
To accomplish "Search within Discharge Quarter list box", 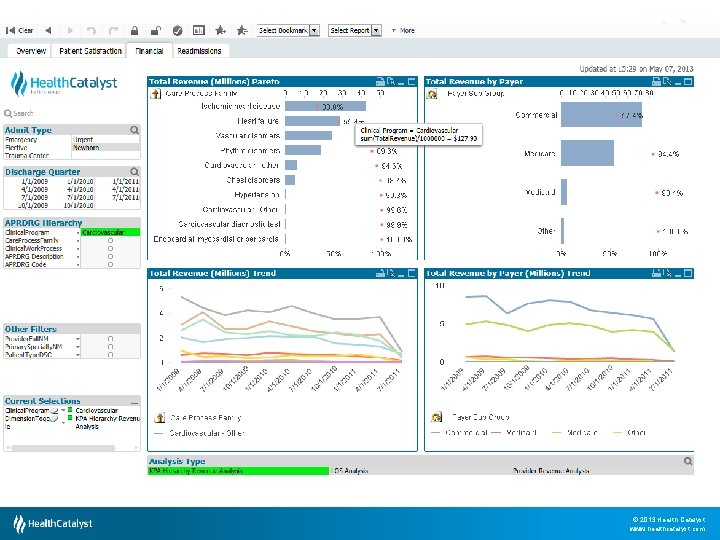I will tap(134, 172).
